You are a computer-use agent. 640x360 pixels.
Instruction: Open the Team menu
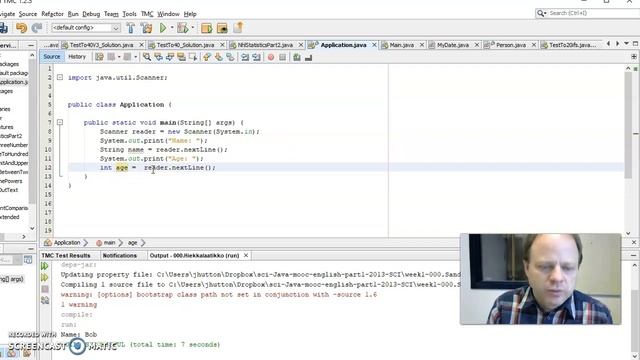(111, 14)
